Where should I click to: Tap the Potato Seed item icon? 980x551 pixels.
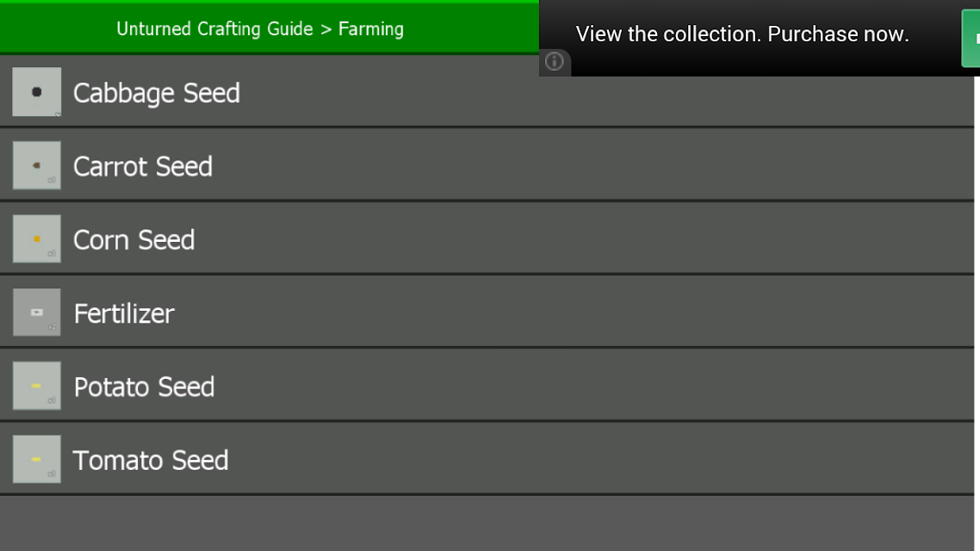[36, 386]
